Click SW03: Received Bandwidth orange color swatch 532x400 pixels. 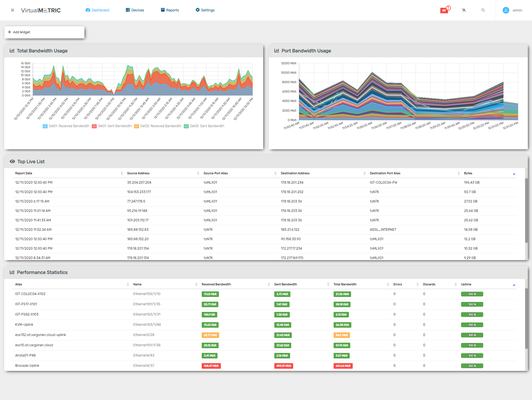(137, 126)
